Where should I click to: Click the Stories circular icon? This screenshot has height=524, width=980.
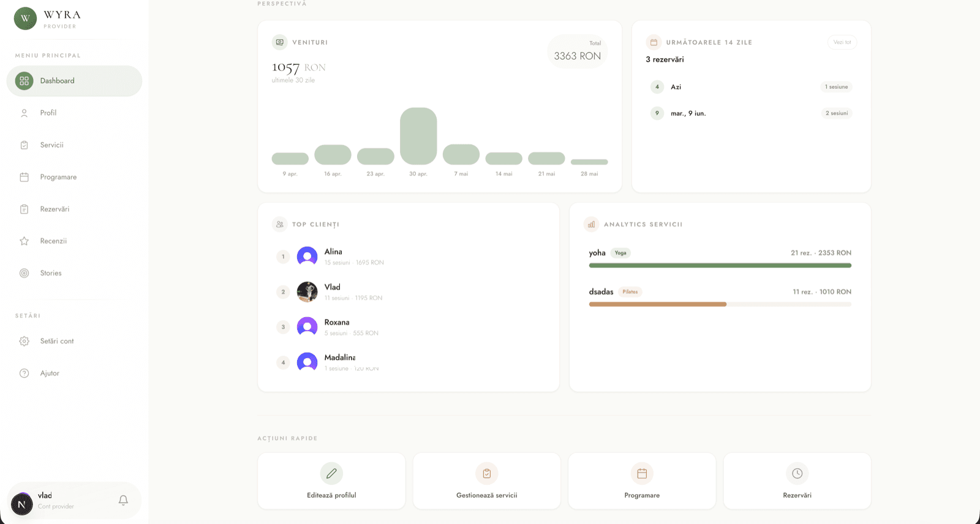(24, 273)
